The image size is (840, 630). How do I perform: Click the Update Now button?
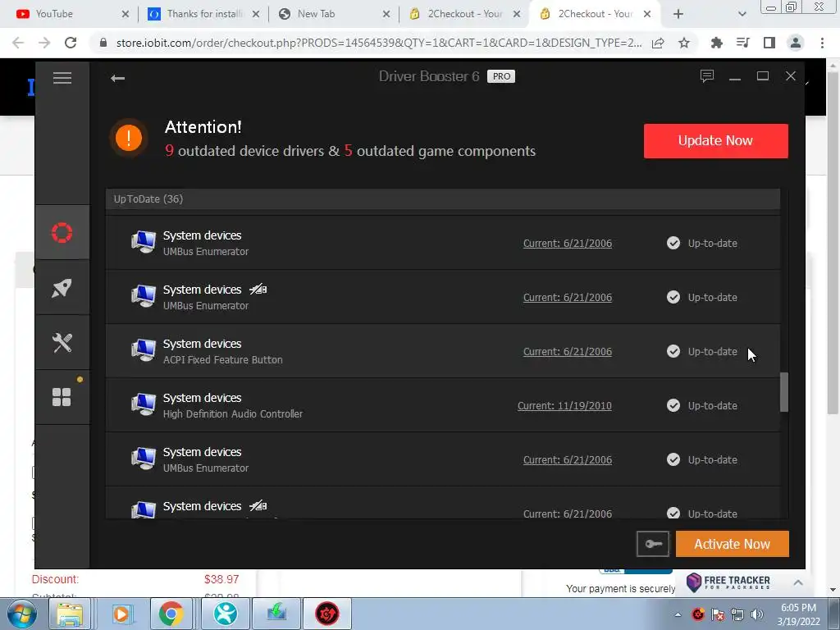click(715, 141)
